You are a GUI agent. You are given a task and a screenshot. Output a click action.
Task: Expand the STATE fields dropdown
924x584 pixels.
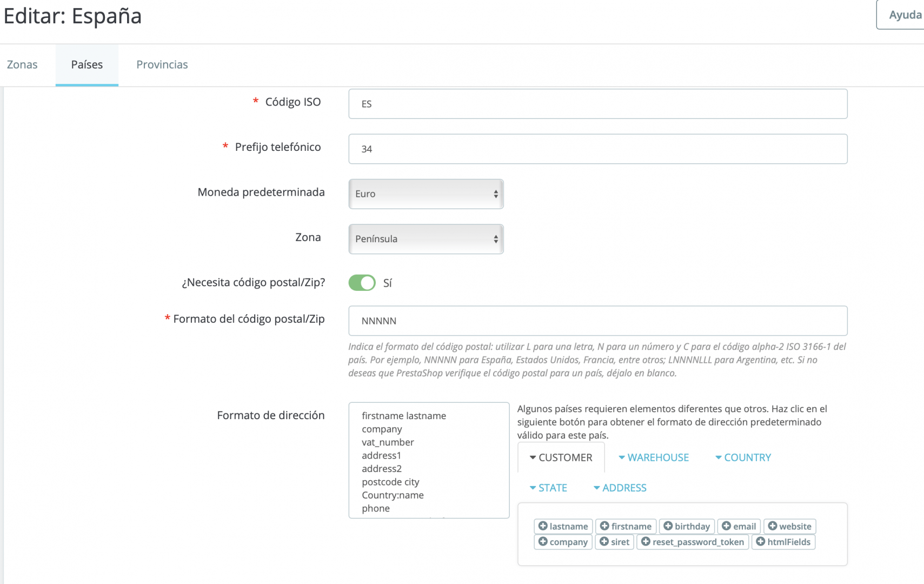coord(548,488)
